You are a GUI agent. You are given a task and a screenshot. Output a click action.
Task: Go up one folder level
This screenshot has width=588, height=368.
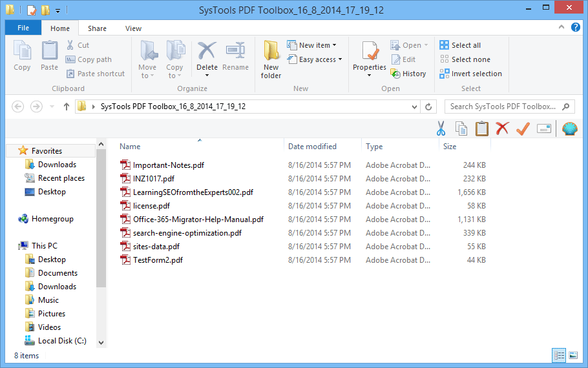point(67,107)
